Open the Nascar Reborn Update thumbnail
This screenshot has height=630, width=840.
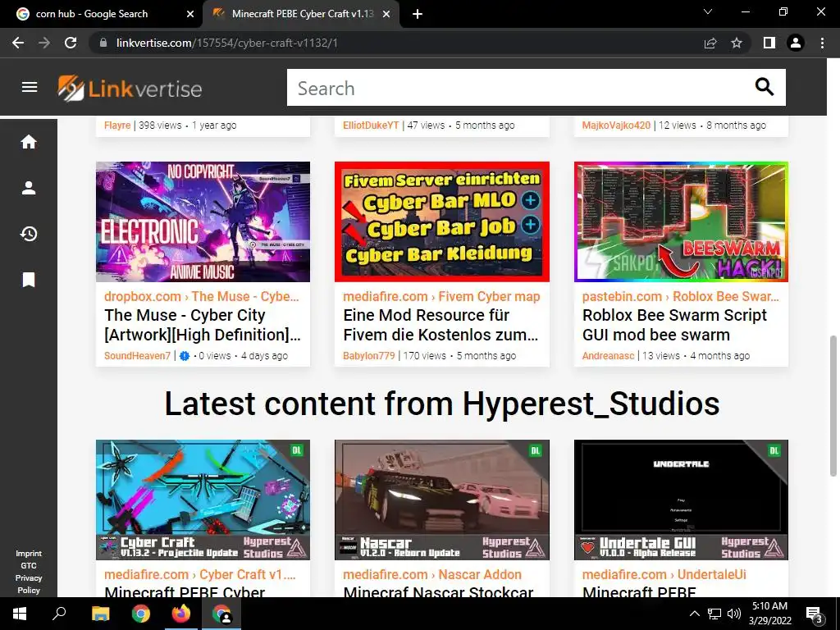point(442,500)
